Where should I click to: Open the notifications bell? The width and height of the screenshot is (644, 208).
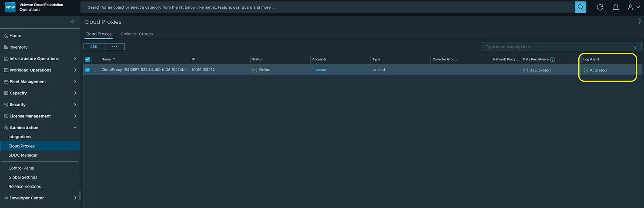pos(616,7)
